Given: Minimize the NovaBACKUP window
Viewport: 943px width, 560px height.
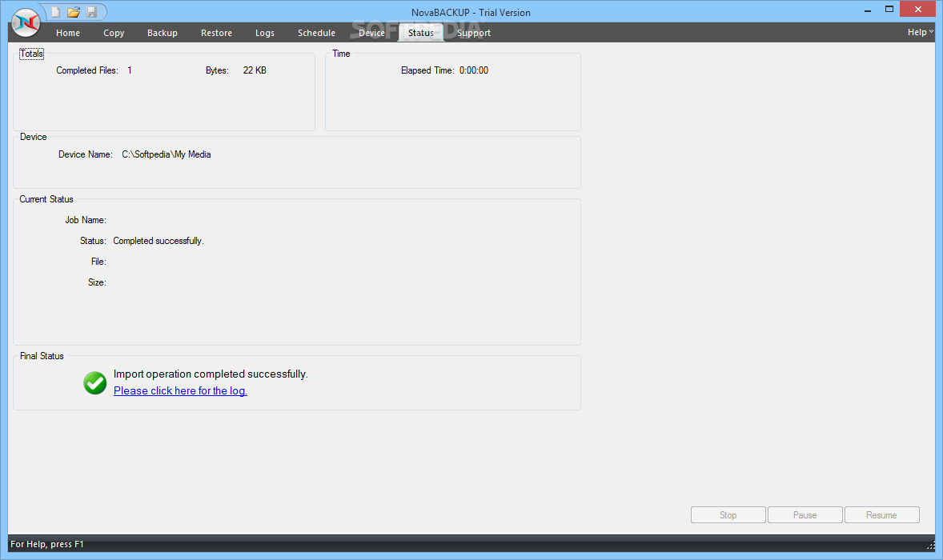Looking at the screenshot, I should coord(867,10).
